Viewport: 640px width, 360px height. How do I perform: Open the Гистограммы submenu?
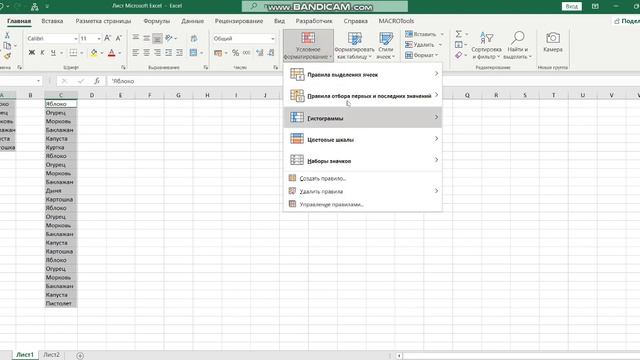362,118
